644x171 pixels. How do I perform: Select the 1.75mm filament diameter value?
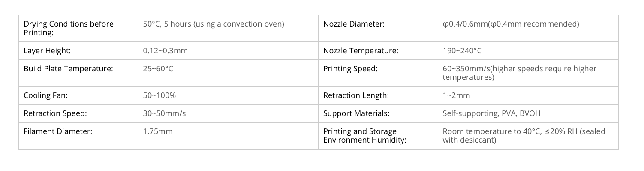[157, 131]
